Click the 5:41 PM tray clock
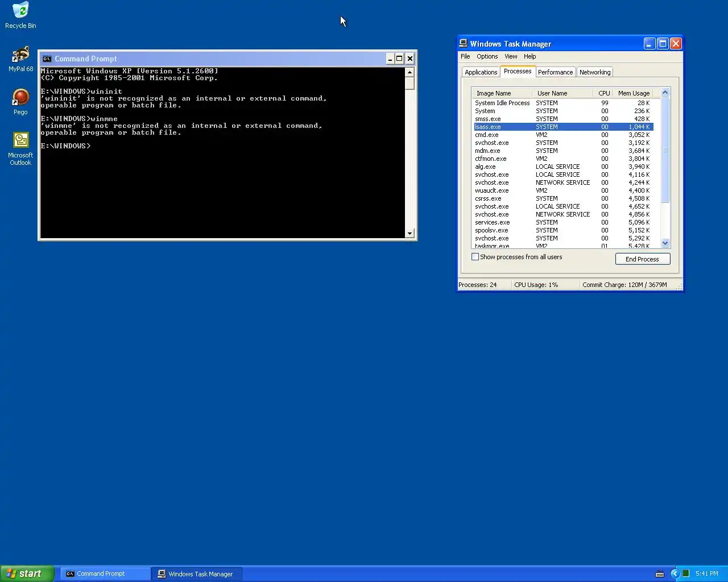Image resolution: width=728 pixels, height=582 pixels. point(707,573)
